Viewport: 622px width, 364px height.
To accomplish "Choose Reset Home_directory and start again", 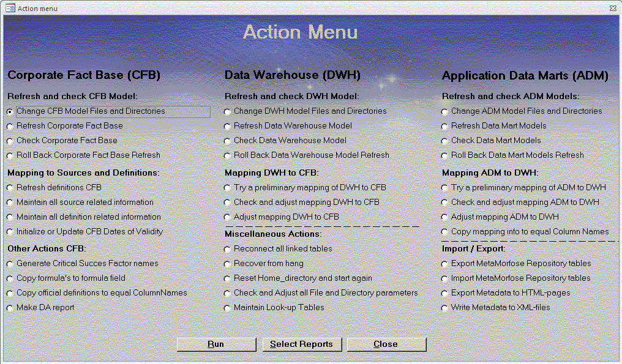I will 227,279.
